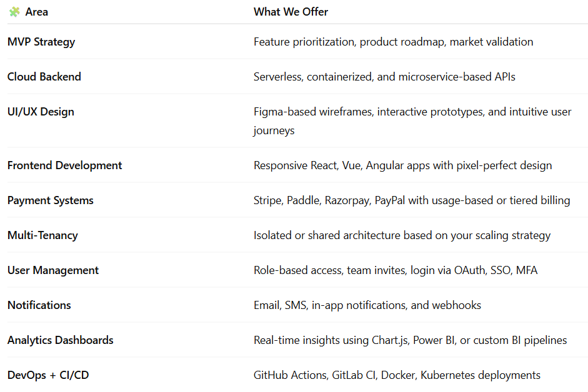The height and width of the screenshot is (392, 588).
Task: Click the Cloud Backend row label
Action: tap(44, 77)
